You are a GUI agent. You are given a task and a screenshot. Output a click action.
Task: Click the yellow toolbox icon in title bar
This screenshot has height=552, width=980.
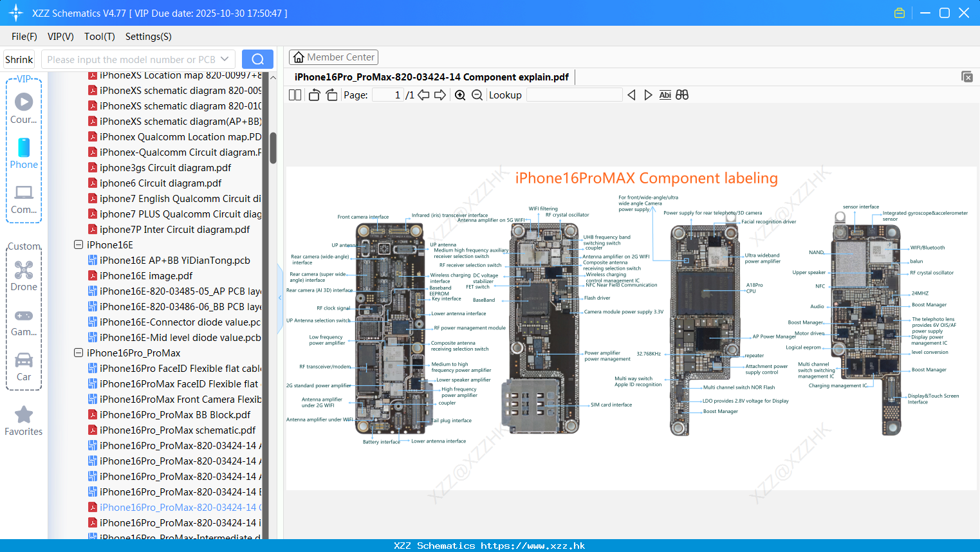click(x=900, y=13)
